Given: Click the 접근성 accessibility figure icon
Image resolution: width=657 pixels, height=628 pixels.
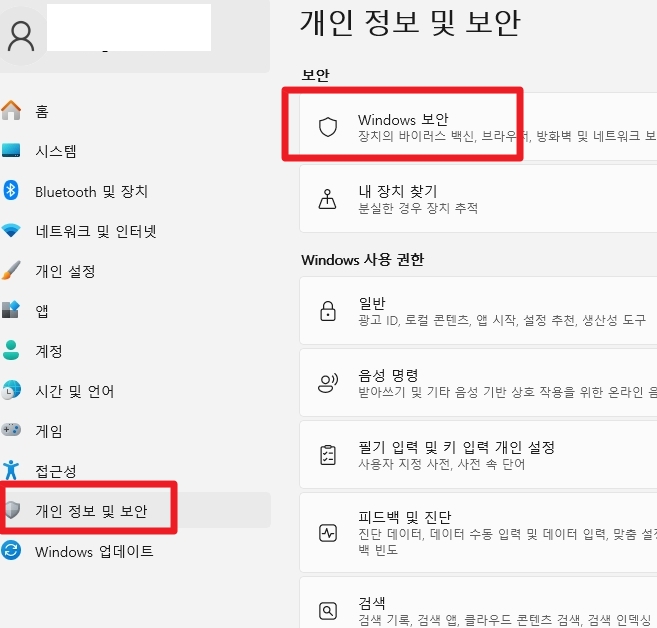Looking at the screenshot, I should pyautogui.click(x=12, y=471).
